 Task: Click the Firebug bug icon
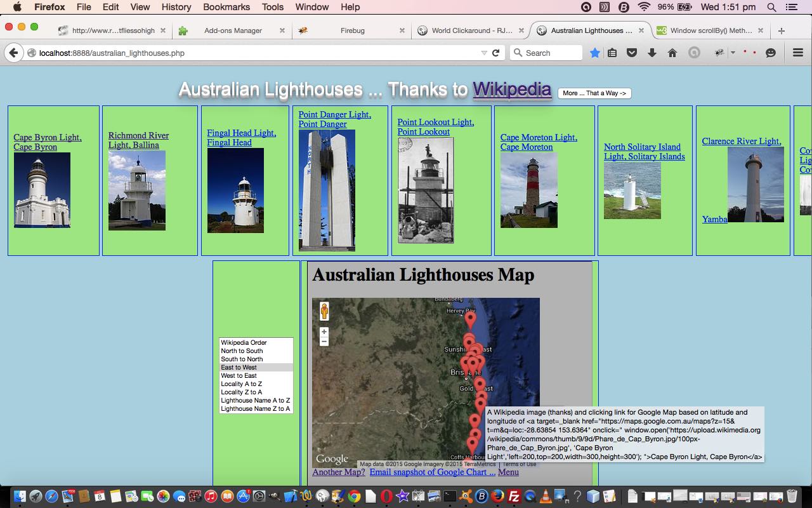point(719,53)
